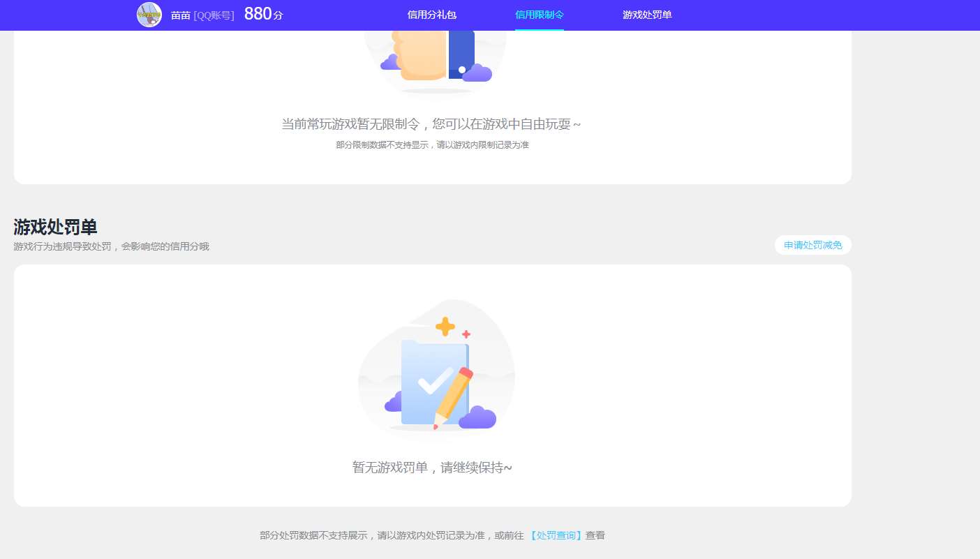Click the [QQ账号] account label
The image size is (980, 559).
pyautogui.click(x=214, y=15)
